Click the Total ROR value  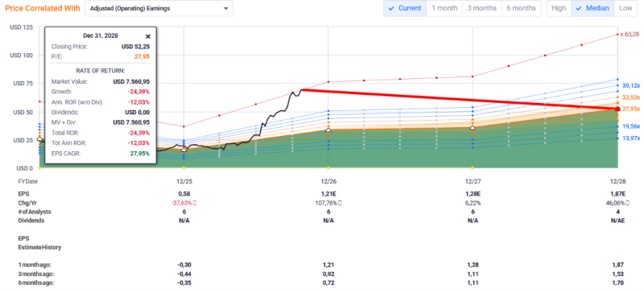(138, 133)
